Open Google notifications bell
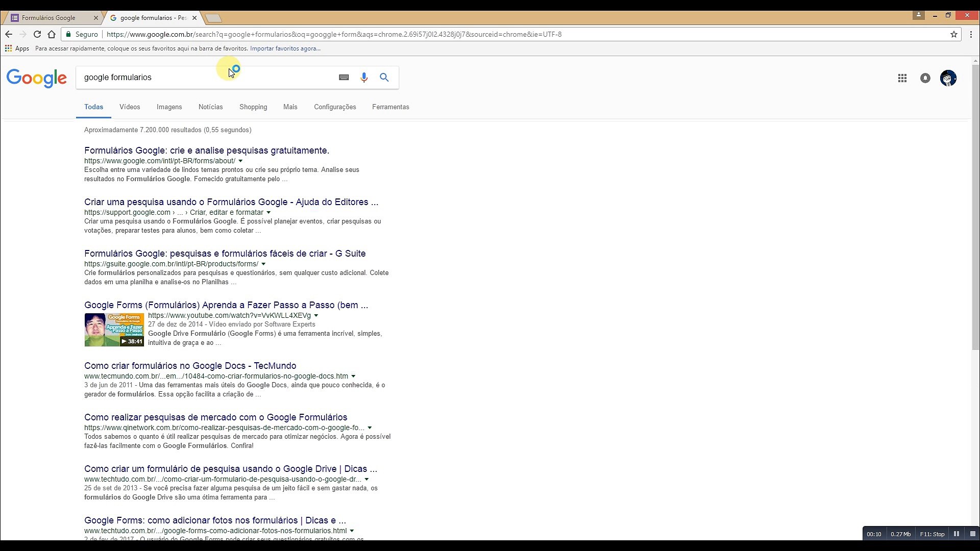Viewport: 980px width, 551px height. (x=925, y=78)
